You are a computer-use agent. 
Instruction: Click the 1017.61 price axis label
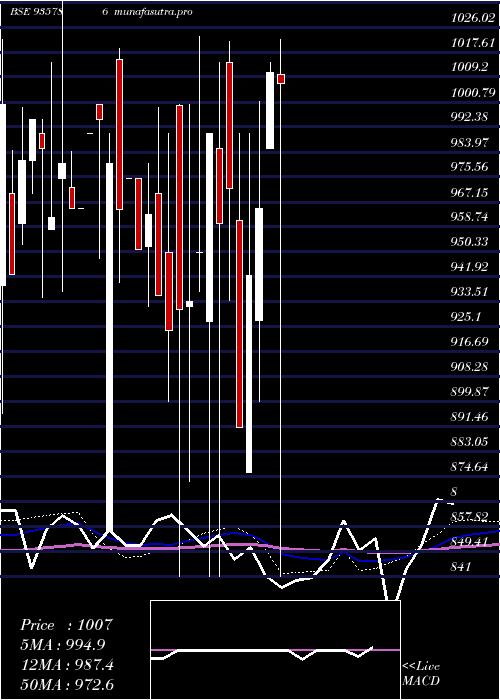pyautogui.click(x=473, y=43)
